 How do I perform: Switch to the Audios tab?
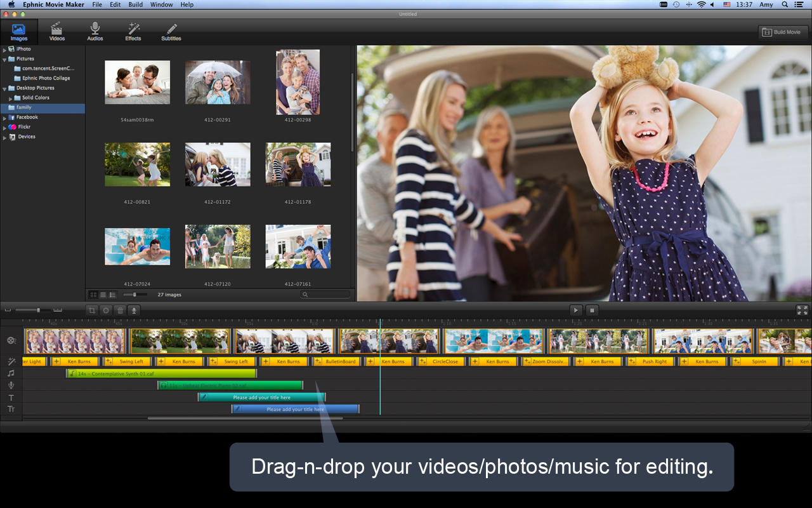pyautogui.click(x=95, y=31)
